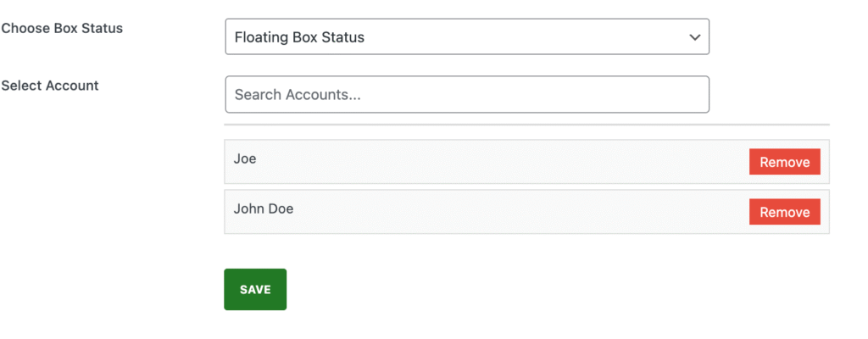The height and width of the screenshot is (339, 868).
Task: Click the chevron arrow on Box Status select
Action: (694, 37)
